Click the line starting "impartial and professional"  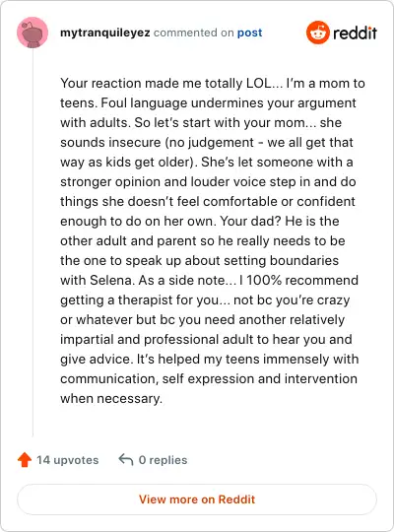click(206, 340)
